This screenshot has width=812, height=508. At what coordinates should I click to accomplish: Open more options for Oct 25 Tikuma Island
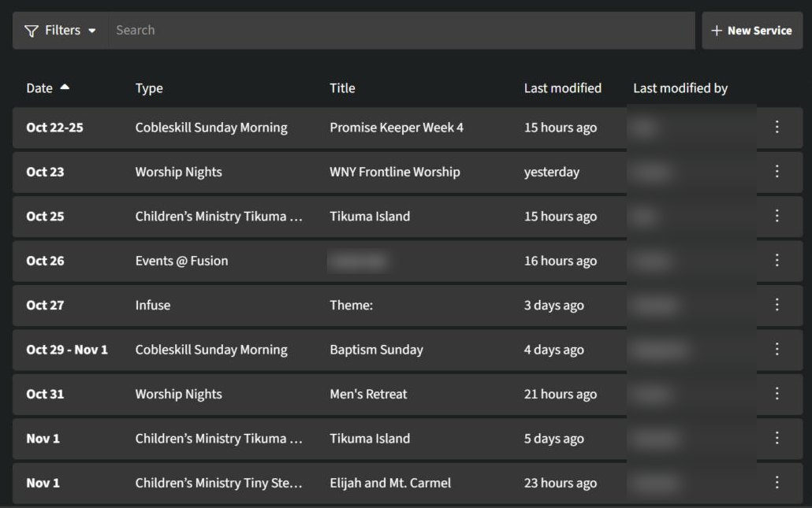(777, 216)
